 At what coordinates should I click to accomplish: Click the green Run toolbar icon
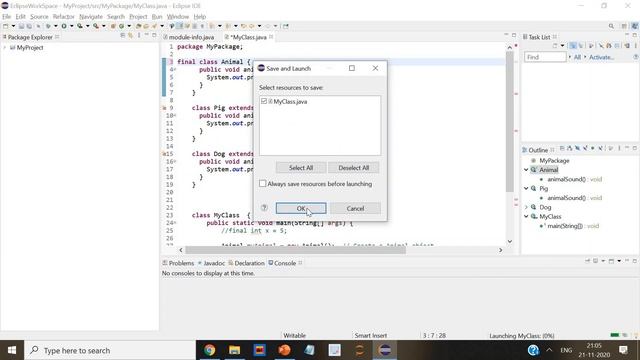pos(64,26)
